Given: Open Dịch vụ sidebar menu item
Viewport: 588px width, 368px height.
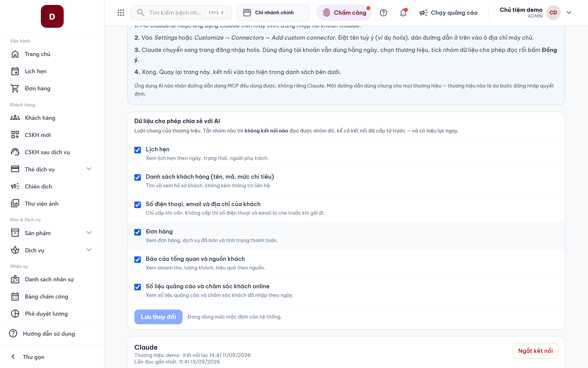Looking at the screenshot, I should click(52, 250).
